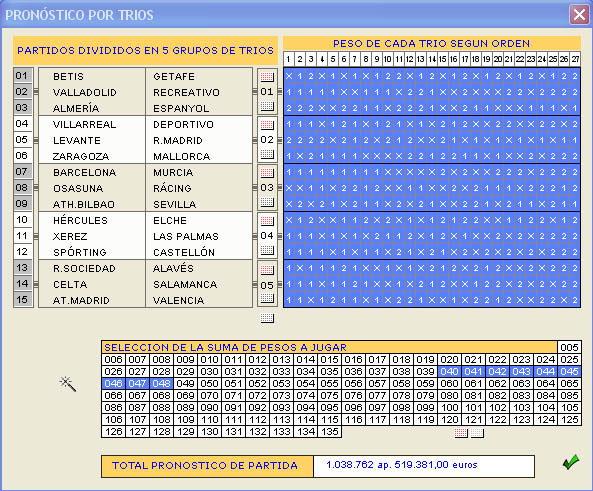
Task: Confirm with the green checkmark icon
Action: (571, 462)
